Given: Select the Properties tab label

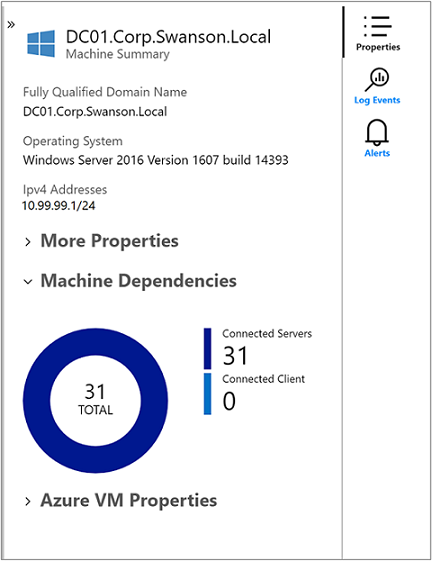Looking at the screenshot, I should (378, 47).
